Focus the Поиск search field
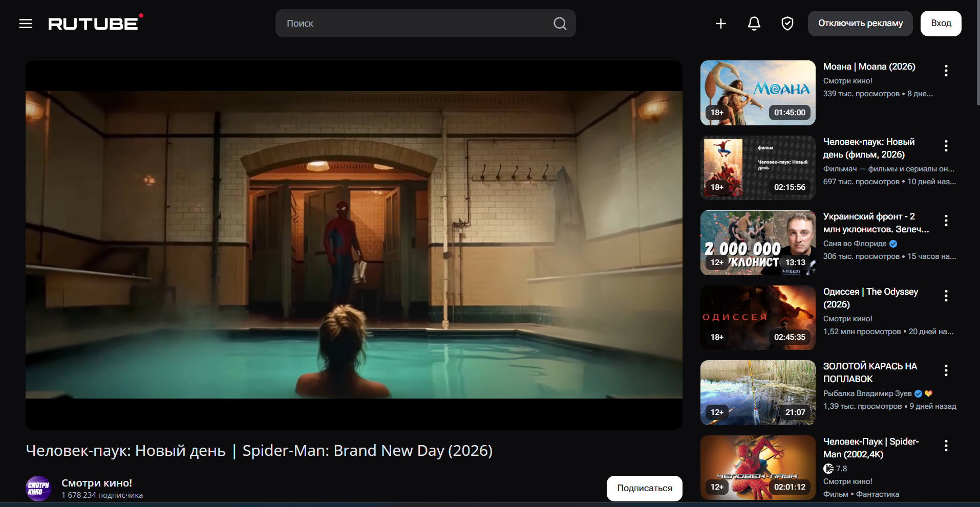980x507 pixels. (425, 24)
